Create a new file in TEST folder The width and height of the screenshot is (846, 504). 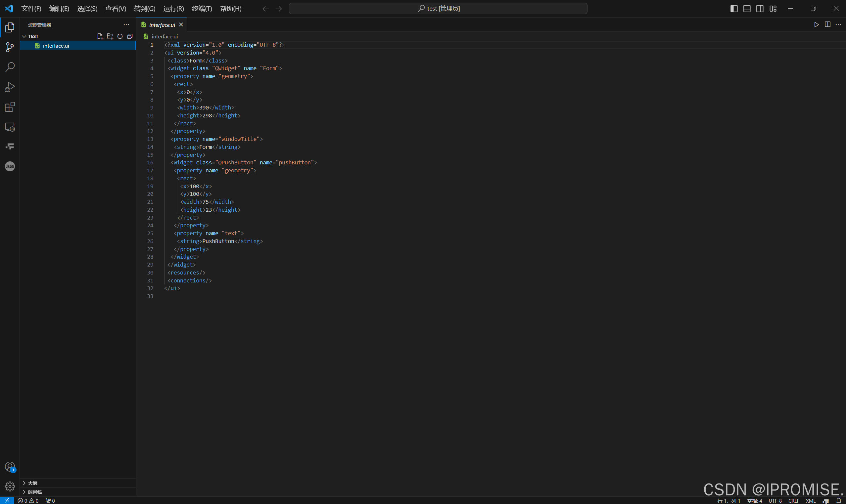(100, 36)
